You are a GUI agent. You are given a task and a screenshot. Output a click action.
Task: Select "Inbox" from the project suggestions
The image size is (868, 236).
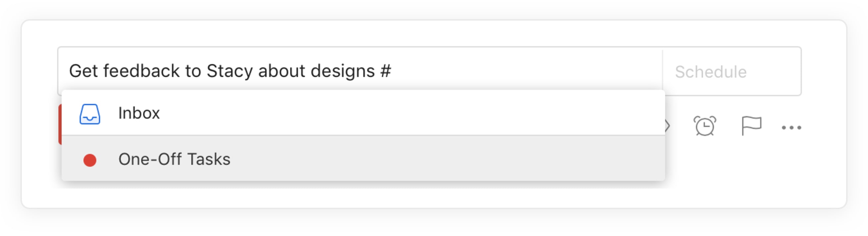click(139, 113)
